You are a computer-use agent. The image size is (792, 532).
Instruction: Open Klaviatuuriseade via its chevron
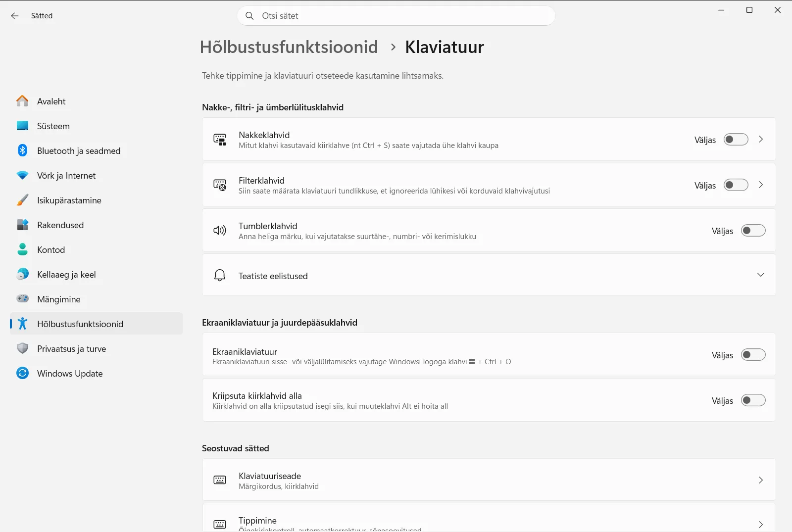pyautogui.click(x=761, y=480)
